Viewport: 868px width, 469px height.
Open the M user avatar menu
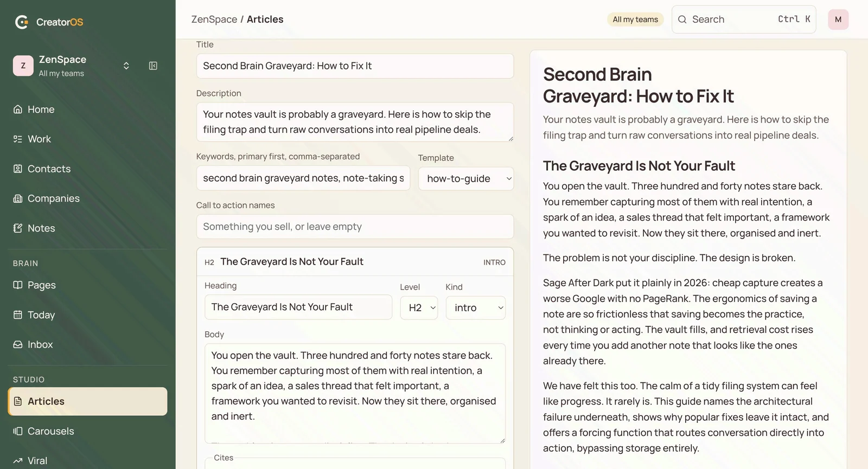[838, 20]
